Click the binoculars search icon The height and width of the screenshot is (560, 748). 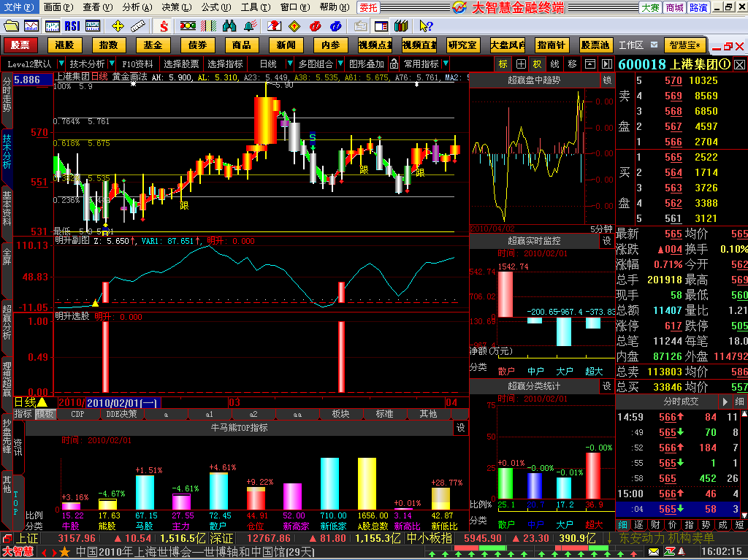(x=229, y=26)
